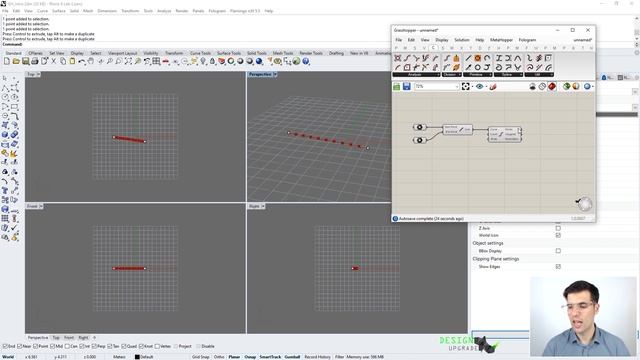The width and height of the screenshot is (640, 360).
Task: Click the Zoom Extents icon
Action: [128, 61]
